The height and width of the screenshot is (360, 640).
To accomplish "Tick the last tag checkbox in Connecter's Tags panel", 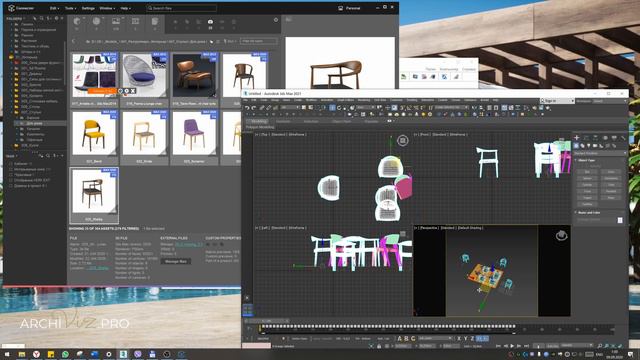I will 11,186.
